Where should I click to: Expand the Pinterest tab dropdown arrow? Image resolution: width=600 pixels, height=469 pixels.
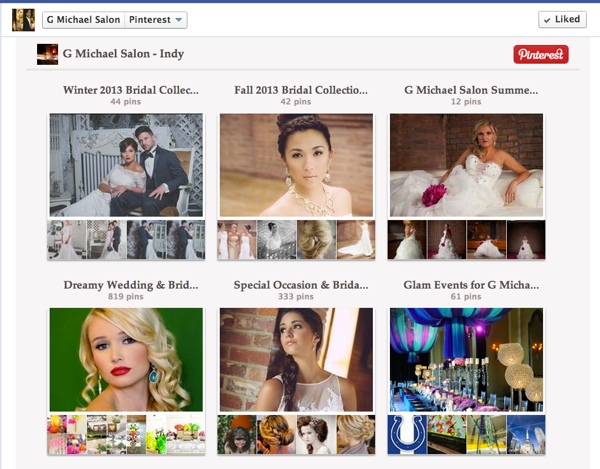click(x=179, y=20)
